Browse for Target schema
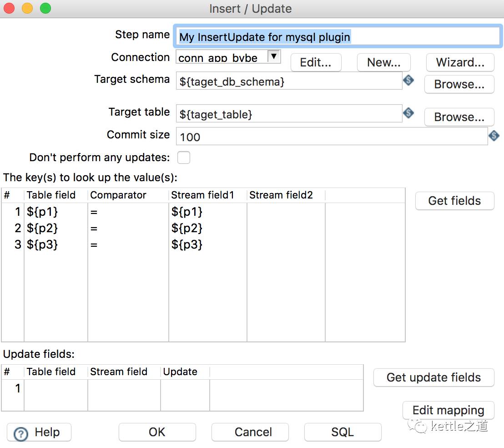Viewport: 504px width, 448px height. (459, 84)
